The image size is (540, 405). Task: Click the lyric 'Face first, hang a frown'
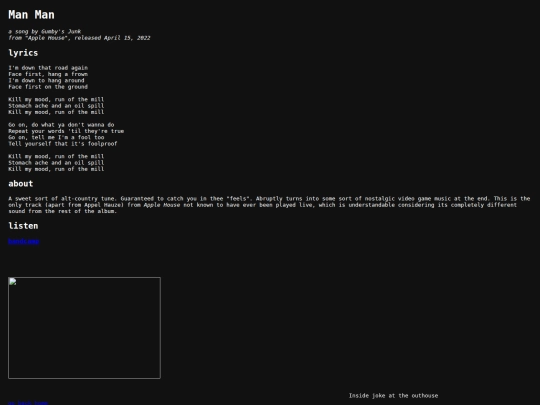(x=48, y=74)
